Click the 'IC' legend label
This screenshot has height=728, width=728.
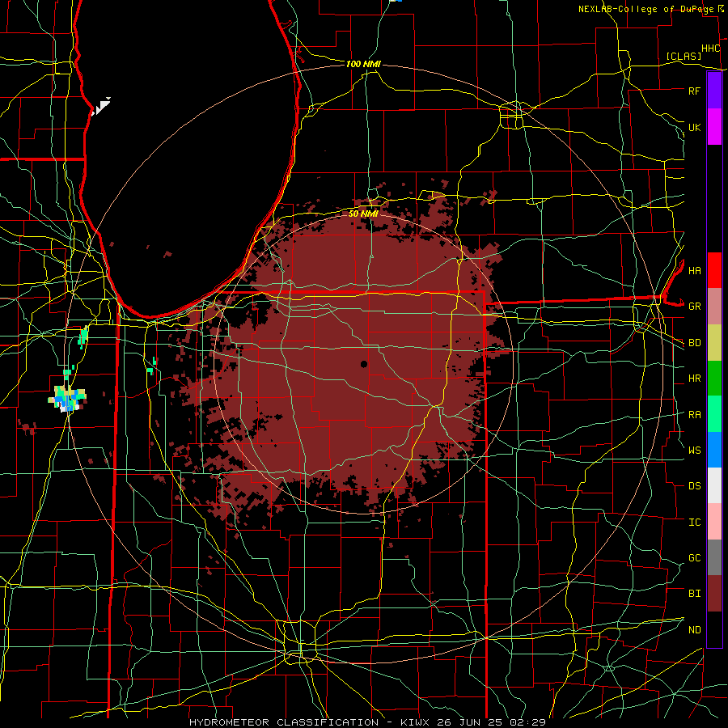point(694,523)
